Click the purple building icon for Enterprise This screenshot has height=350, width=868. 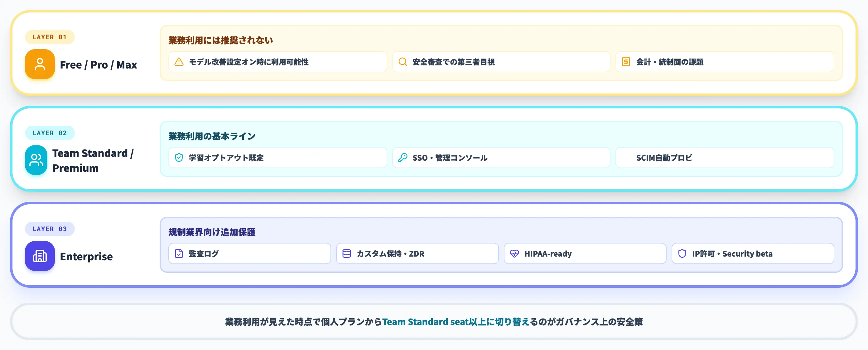pyautogui.click(x=40, y=256)
